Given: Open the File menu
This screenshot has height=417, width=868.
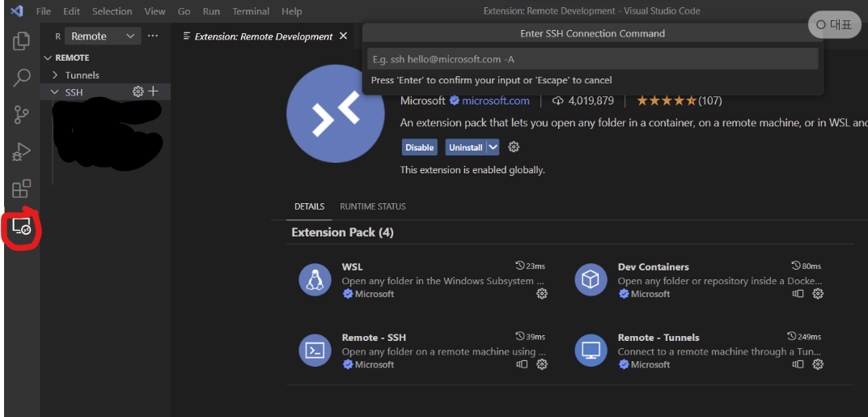Looking at the screenshot, I should click(44, 11).
